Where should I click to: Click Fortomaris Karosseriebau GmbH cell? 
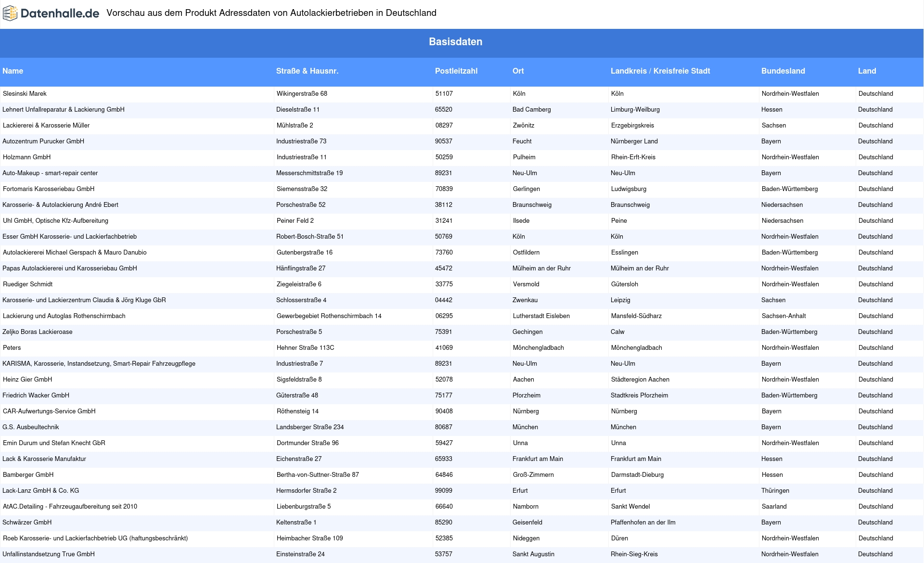[x=49, y=189]
